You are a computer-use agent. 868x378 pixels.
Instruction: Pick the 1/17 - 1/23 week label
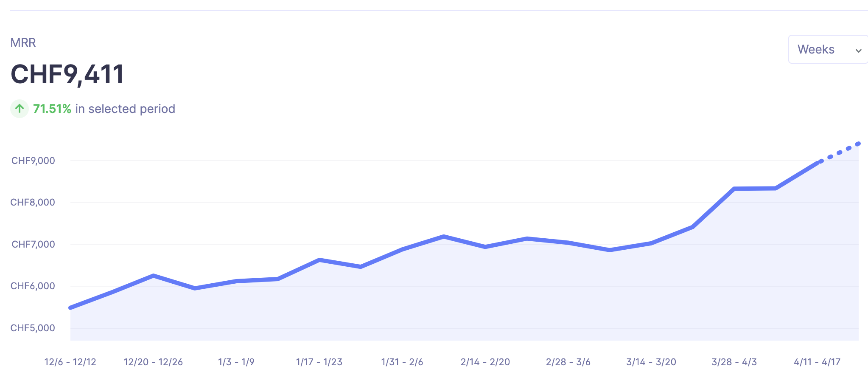tap(319, 362)
